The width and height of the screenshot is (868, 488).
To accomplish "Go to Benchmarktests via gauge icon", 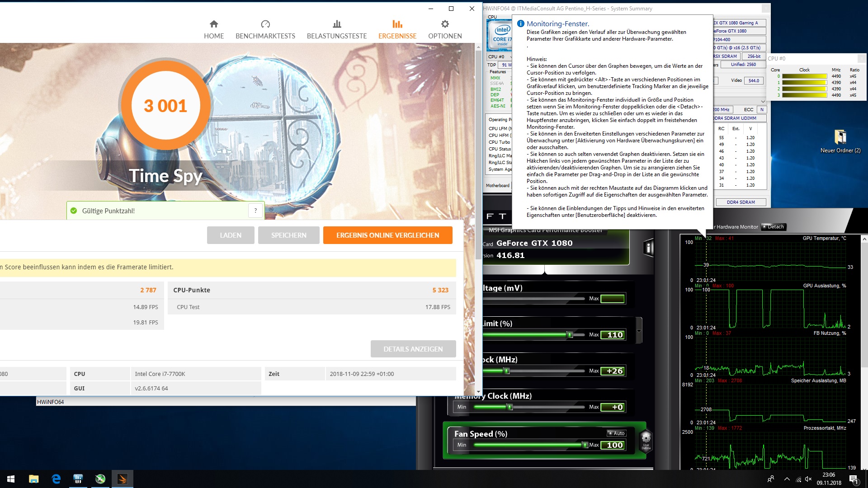I will (x=265, y=24).
